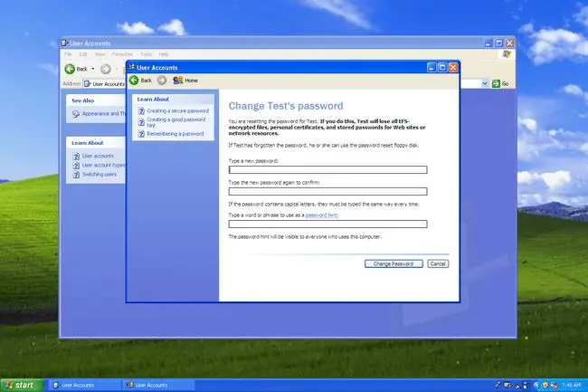Switch to second User Accounts taskbar button
The height and width of the screenshot is (392, 588).
click(158, 386)
